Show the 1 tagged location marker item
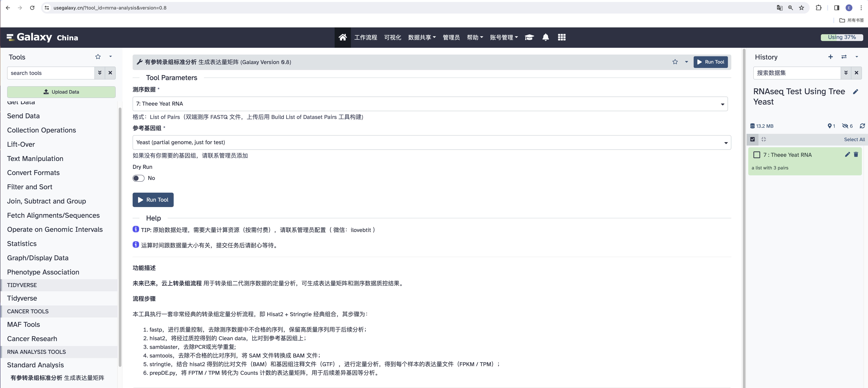This screenshot has width=868, height=388. pos(831,126)
